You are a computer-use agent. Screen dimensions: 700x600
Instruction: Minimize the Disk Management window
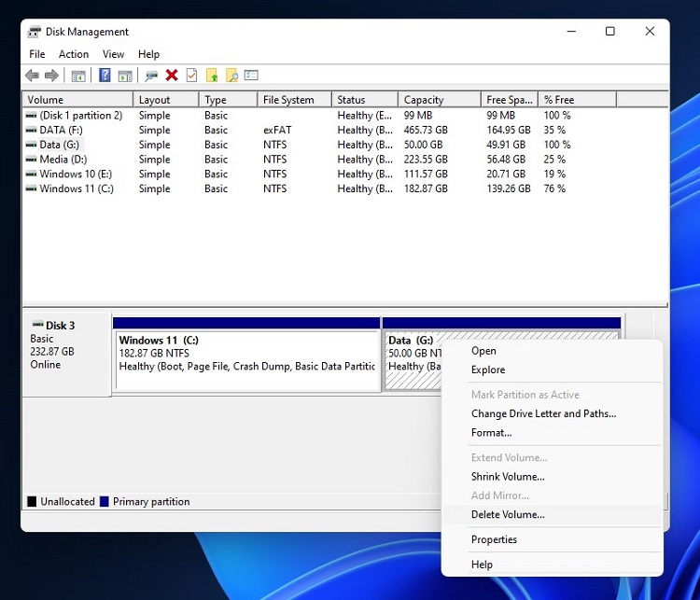click(571, 31)
